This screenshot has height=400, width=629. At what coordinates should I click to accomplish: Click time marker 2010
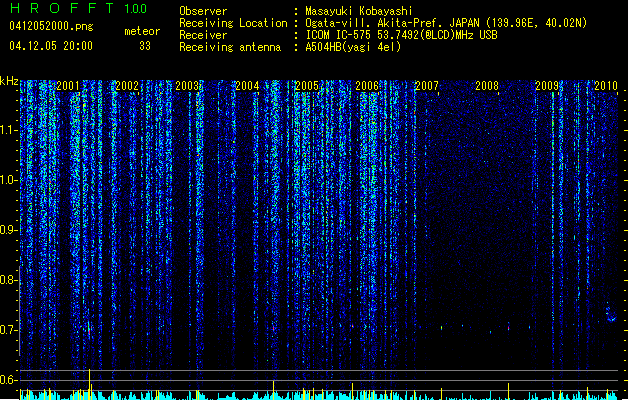click(606, 86)
